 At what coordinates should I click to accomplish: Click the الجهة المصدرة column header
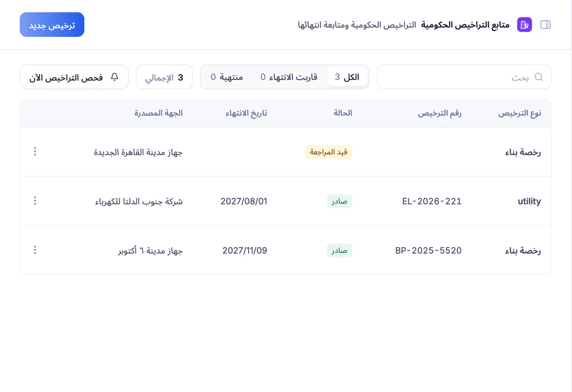click(159, 114)
